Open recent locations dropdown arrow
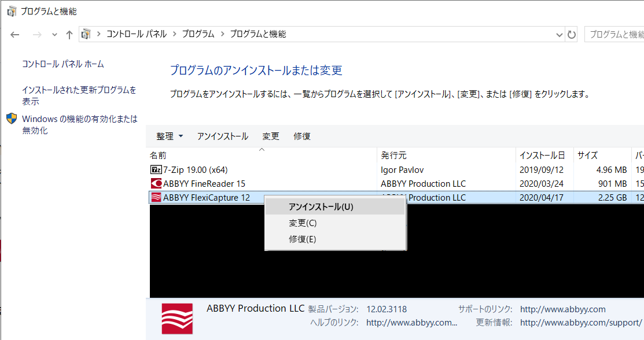 [x=54, y=35]
